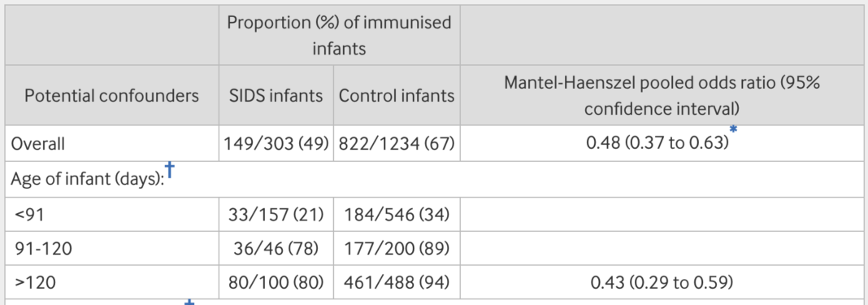
Task: Click the Mantel-Haenszel pooled odds ratio header
Action: (662, 96)
